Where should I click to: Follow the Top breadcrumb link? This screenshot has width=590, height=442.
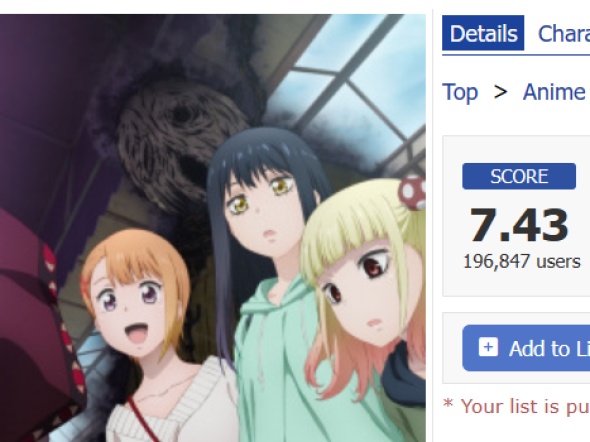pyautogui.click(x=460, y=92)
